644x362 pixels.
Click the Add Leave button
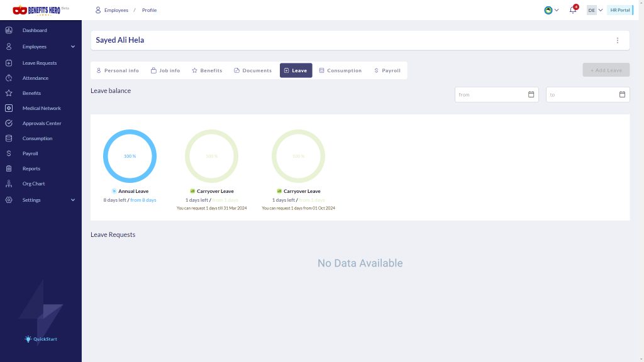click(606, 70)
